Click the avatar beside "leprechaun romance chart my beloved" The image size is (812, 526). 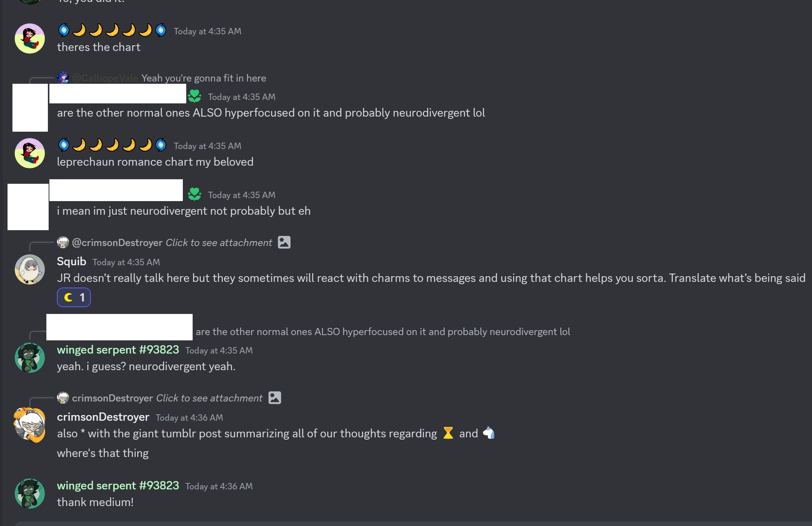click(x=29, y=153)
